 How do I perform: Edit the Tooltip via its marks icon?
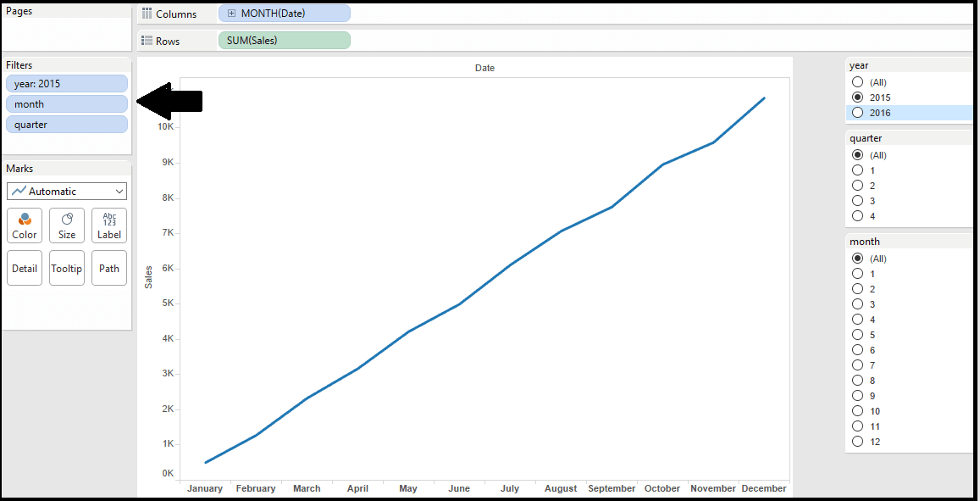[66, 267]
